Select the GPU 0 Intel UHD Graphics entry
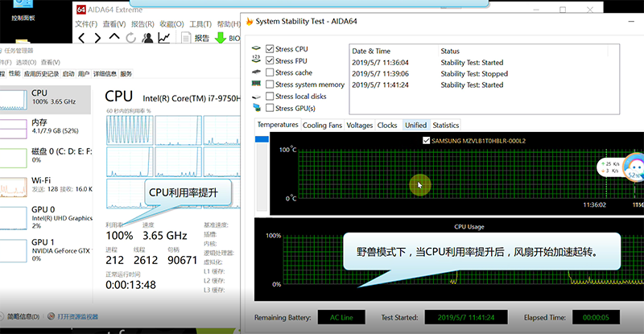 point(45,218)
